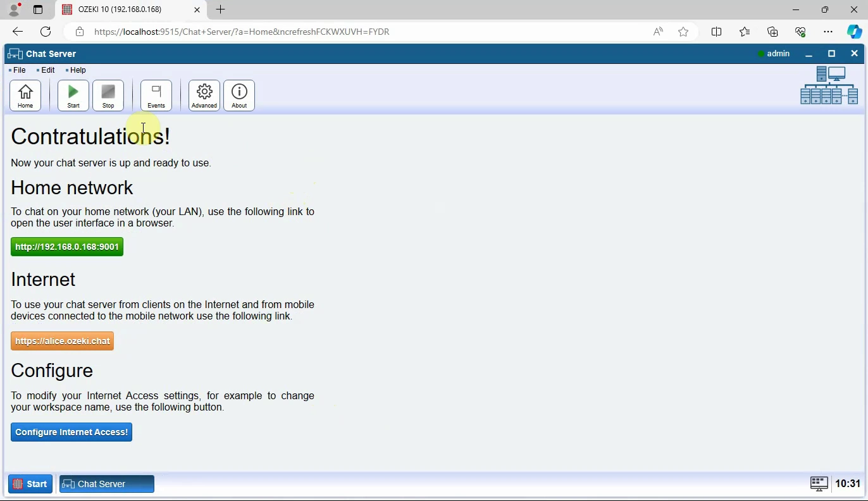This screenshot has width=868, height=501.
Task: Open a new browser tab
Action: point(220,9)
